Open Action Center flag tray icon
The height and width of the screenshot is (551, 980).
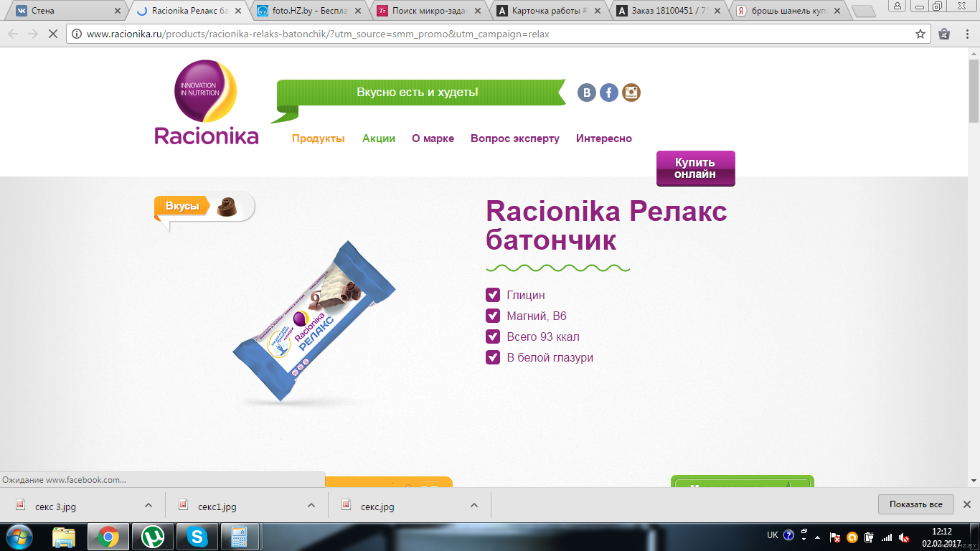tap(835, 537)
